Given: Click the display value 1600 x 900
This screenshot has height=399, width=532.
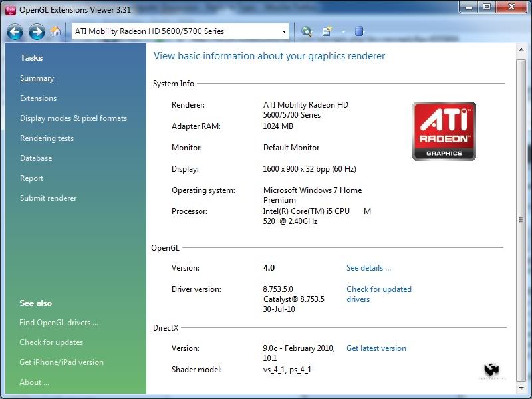Looking at the screenshot, I should 309,169.
